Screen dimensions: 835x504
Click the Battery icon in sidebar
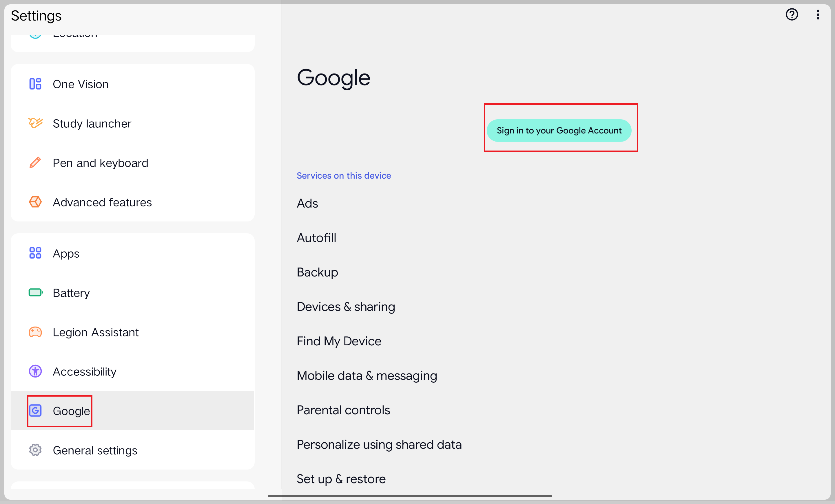click(x=35, y=293)
